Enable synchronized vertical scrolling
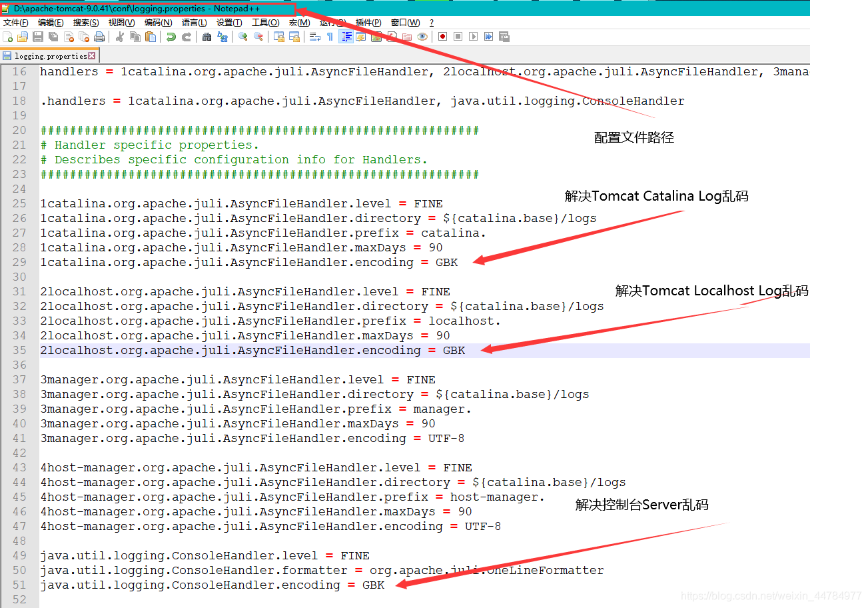 278,37
